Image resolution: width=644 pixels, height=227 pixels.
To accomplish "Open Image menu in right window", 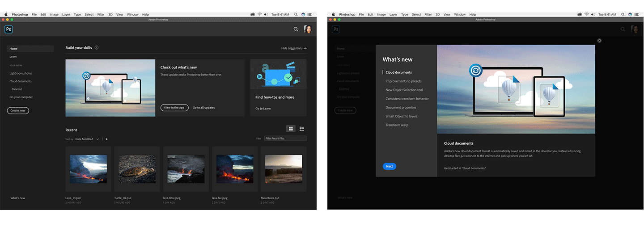I will click(381, 14).
